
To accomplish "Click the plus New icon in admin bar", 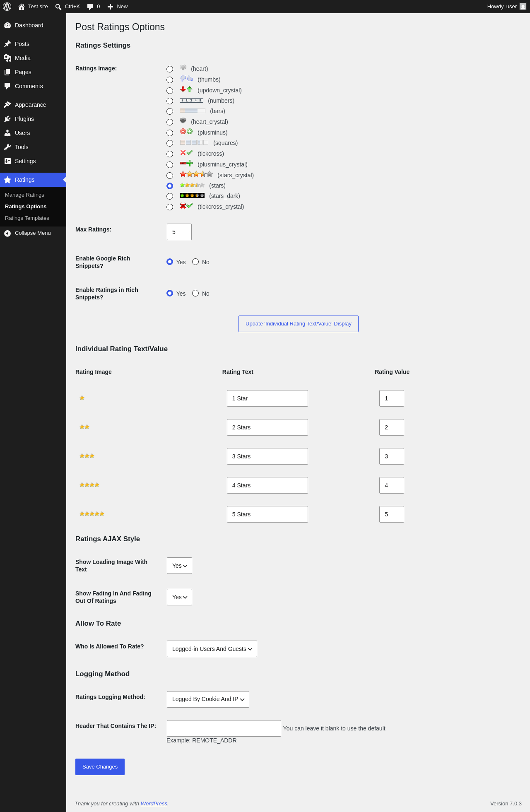I will (x=110, y=7).
